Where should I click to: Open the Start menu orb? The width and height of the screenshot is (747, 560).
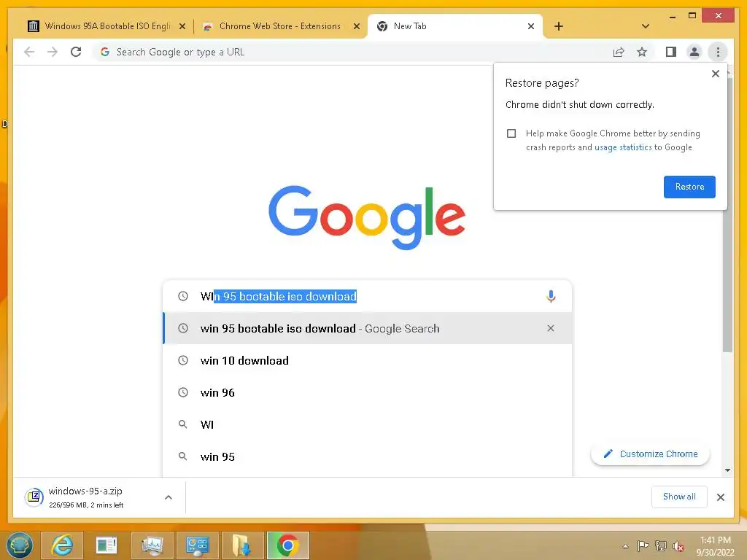19,545
